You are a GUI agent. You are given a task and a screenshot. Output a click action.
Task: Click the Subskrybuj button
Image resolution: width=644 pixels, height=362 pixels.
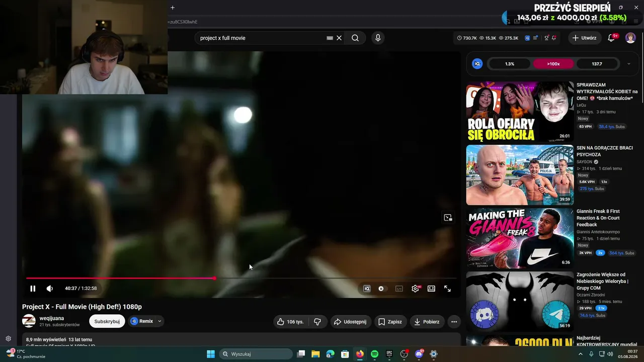pyautogui.click(x=107, y=321)
